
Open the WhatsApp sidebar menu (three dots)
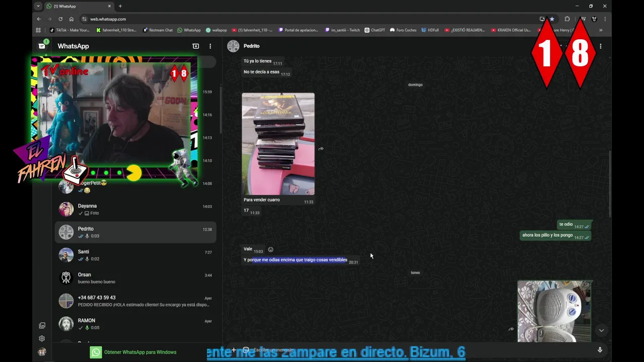(210, 46)
